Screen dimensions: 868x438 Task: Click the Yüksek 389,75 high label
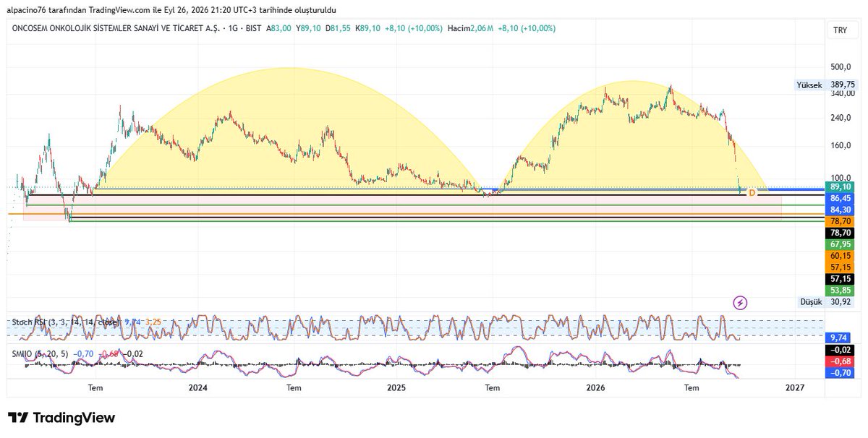[824, 85]
